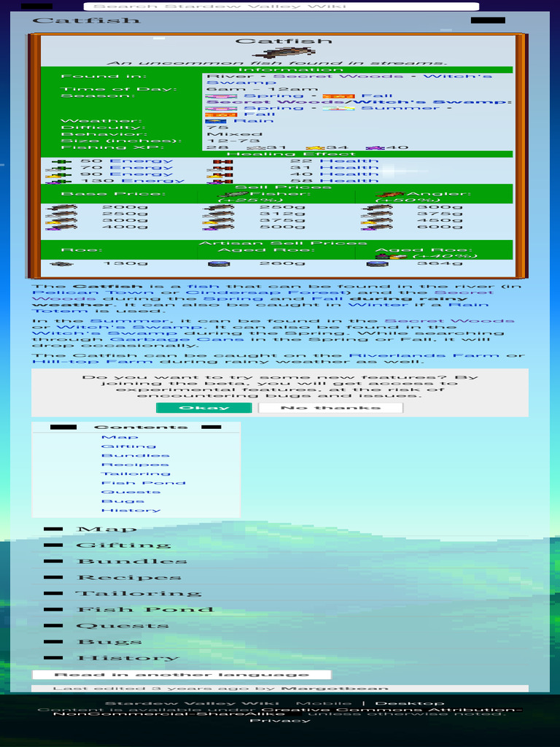This screenshot has height=747, width=560.
Task: Open the Witch's Swamp link in Found in
Action: [x=349, y=79]
